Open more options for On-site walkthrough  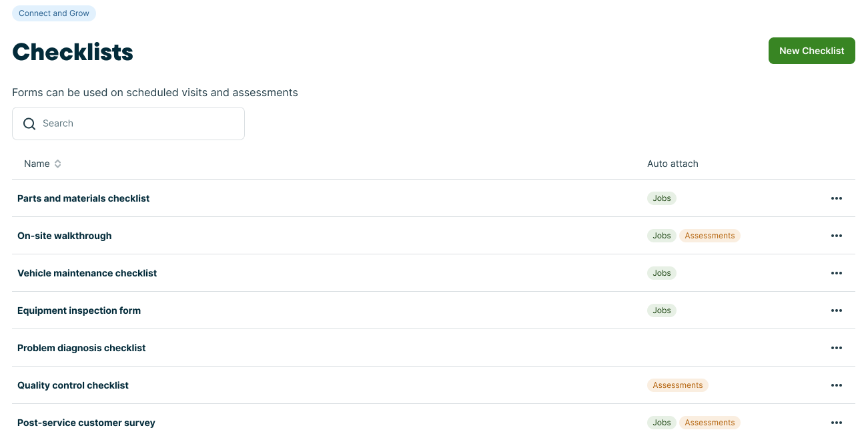point(837,236)
